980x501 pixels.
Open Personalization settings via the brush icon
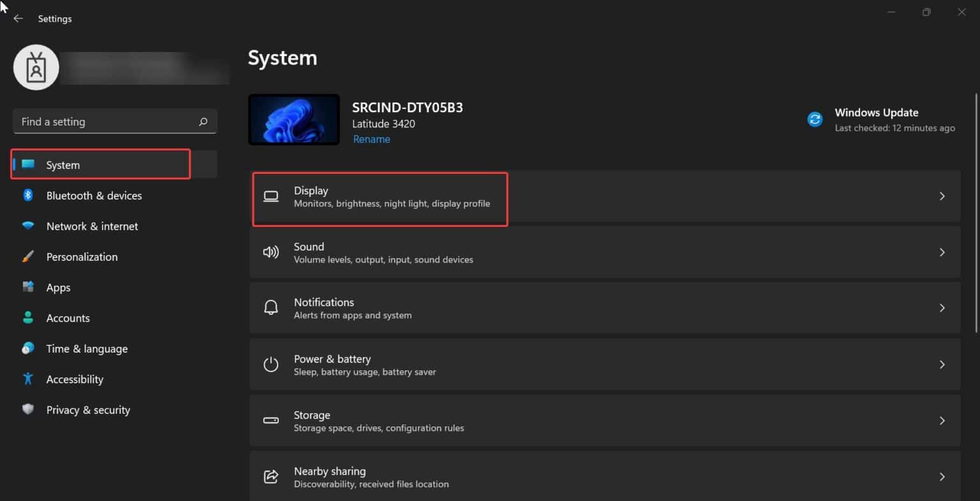(27, 256)
